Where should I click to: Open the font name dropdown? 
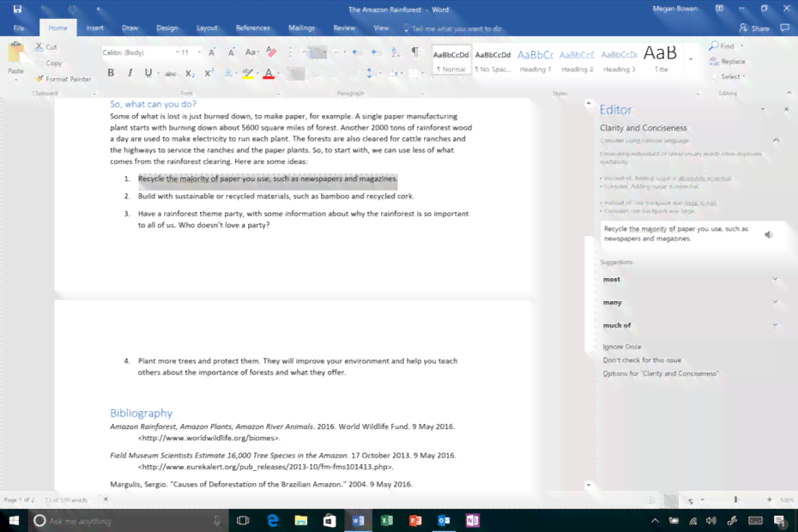[x=177, y=52]
